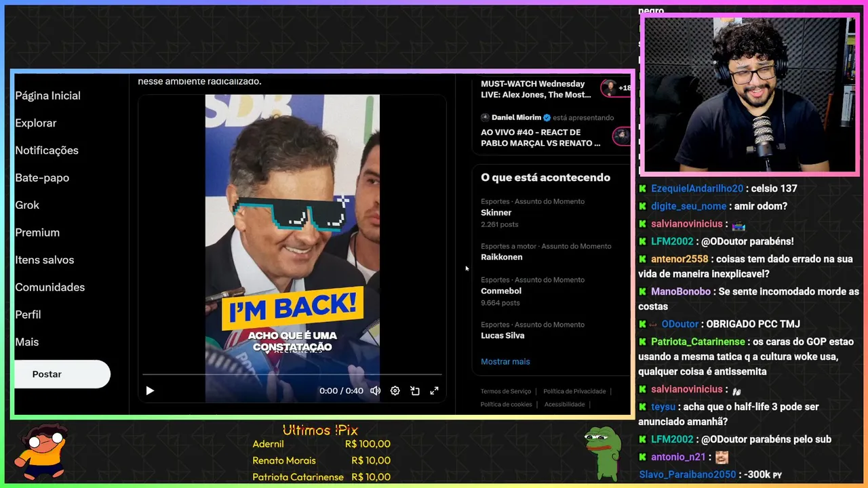Click teysu chat username
The height and width of the screenshot is (488, 868).
click(x=663, y=407)
